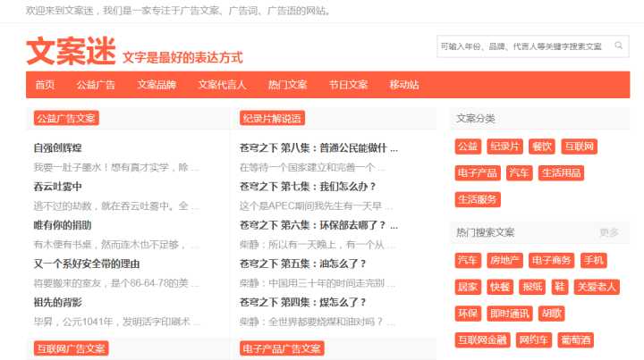Select the 互联网 category tag
This screenshot has width=644, height=360.
579,147
